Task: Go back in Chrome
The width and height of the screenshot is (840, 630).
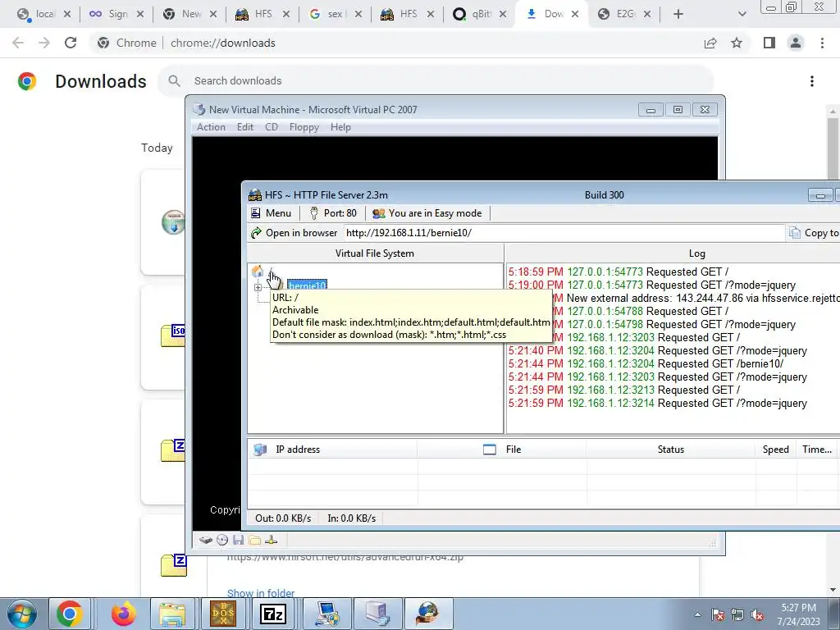Action: coord(18,43)
